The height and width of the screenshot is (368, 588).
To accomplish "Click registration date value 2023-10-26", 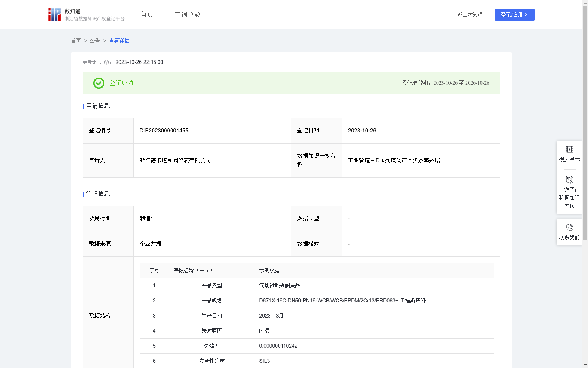I will click(x=362, y=131).
